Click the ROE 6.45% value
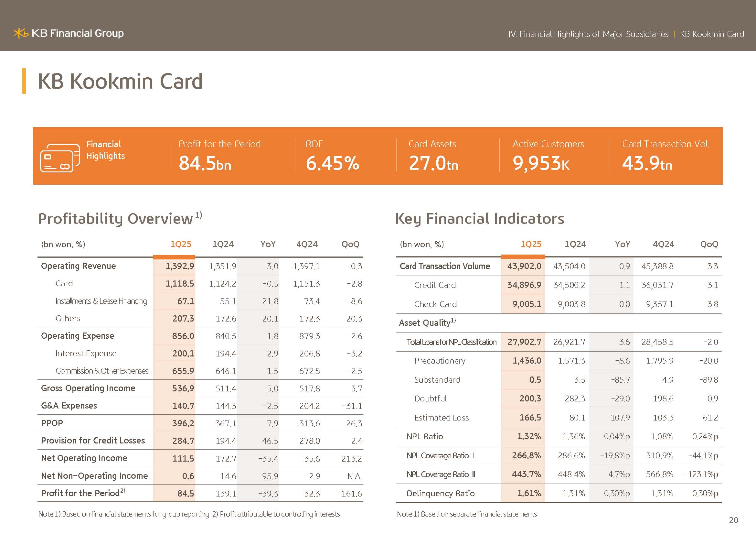Screen dimensions: 756x535 click(332, 163)
